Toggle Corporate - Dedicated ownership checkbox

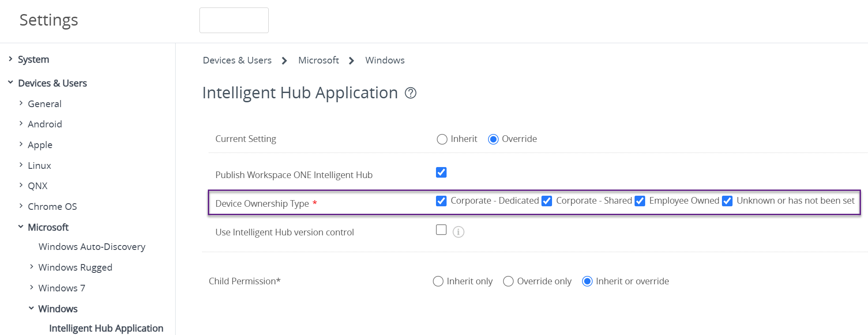[441, 201]
